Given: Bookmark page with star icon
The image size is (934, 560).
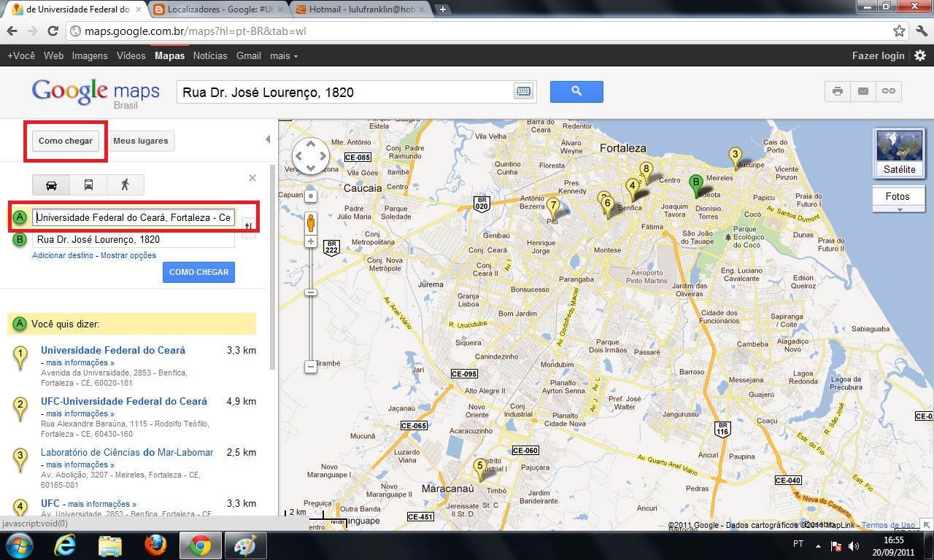Looking at the screenshot, I should [900, 31].
